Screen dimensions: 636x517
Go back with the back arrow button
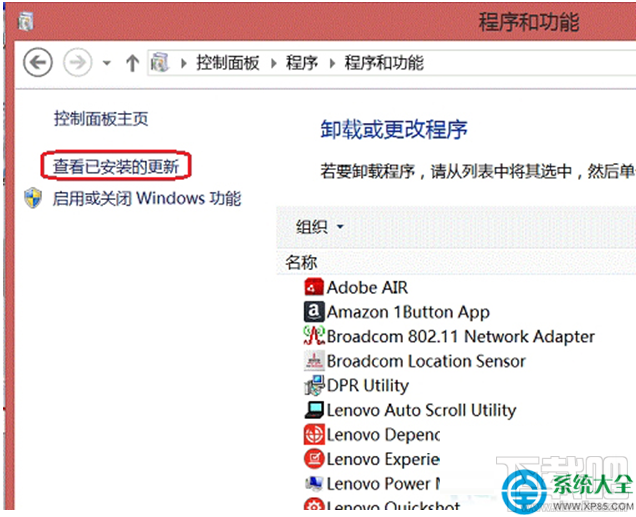pyautogui.click(x=38, y=62)
